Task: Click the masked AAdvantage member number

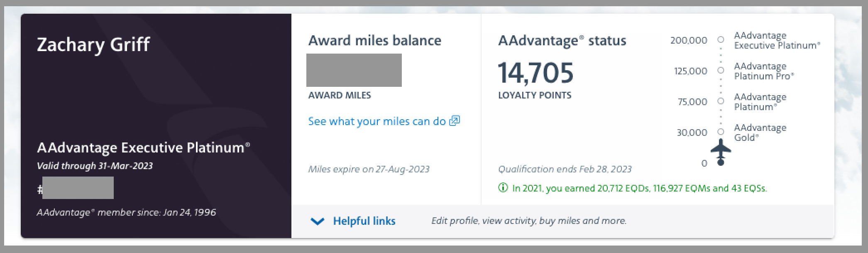Action: [78, 188]
